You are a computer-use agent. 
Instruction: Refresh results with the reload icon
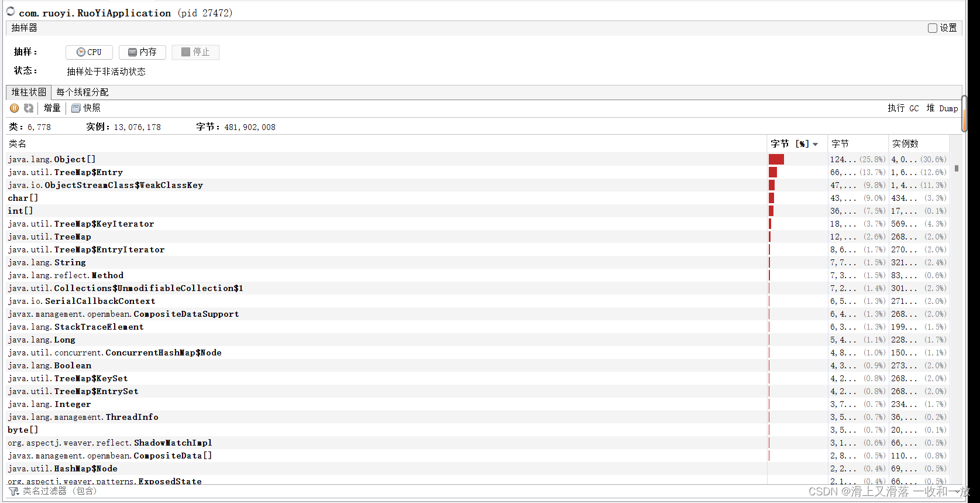pyautogui.click(x=28, y=108)
